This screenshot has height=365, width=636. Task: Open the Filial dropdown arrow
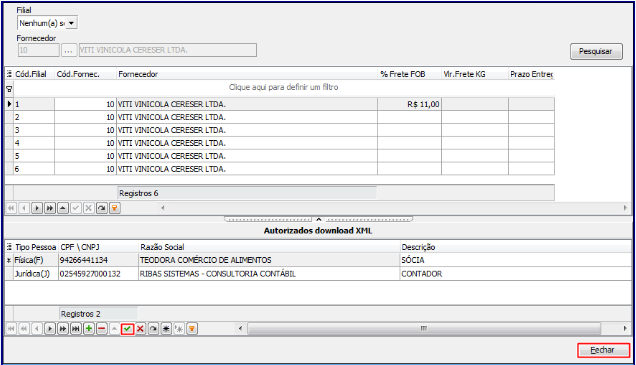71,23
